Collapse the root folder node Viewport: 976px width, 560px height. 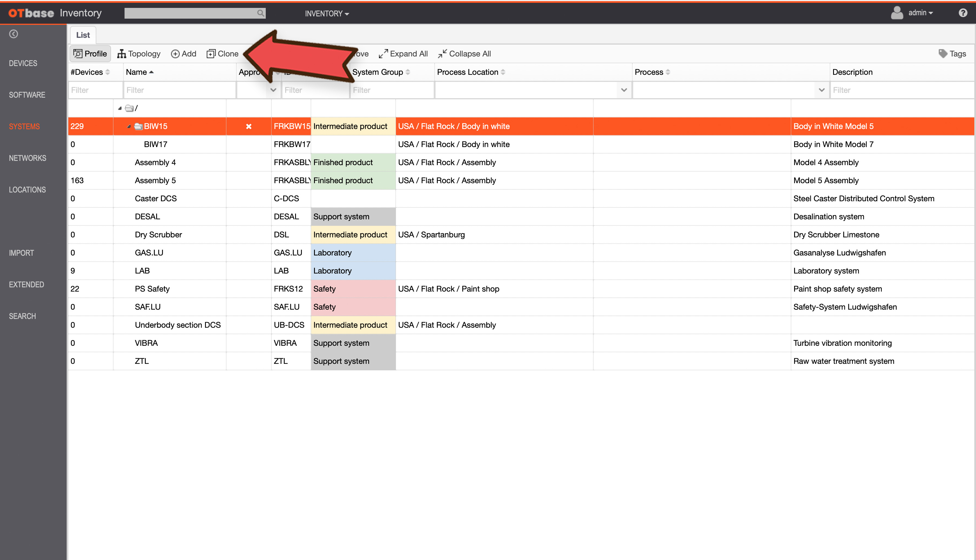point(120,108)
